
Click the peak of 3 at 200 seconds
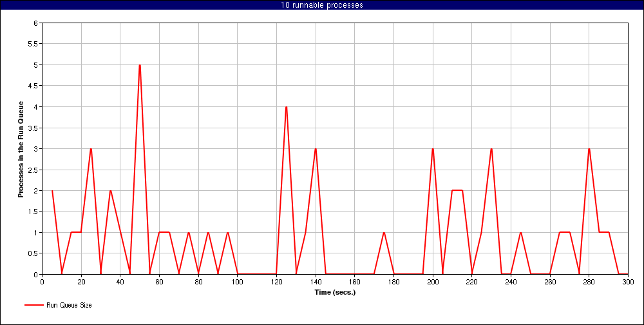click(433, 148)
